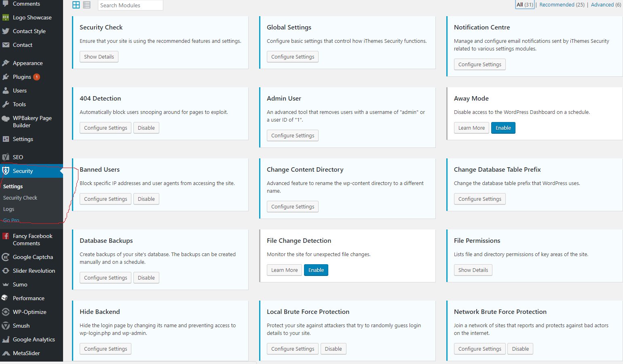
Task: Configure Settings for 404 Detection
Action: pyautogui.click(x=106, y=128)
